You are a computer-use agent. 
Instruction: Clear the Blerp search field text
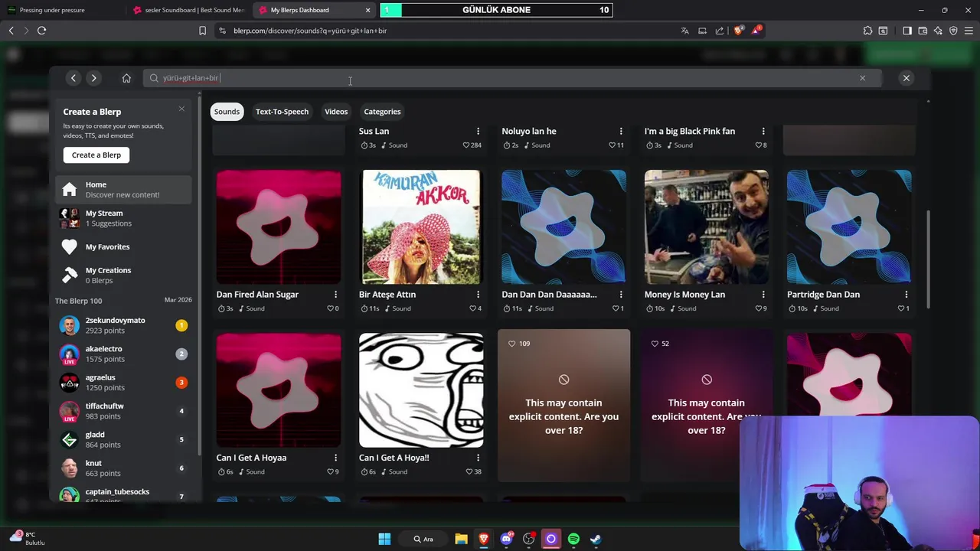pos(862,78)
